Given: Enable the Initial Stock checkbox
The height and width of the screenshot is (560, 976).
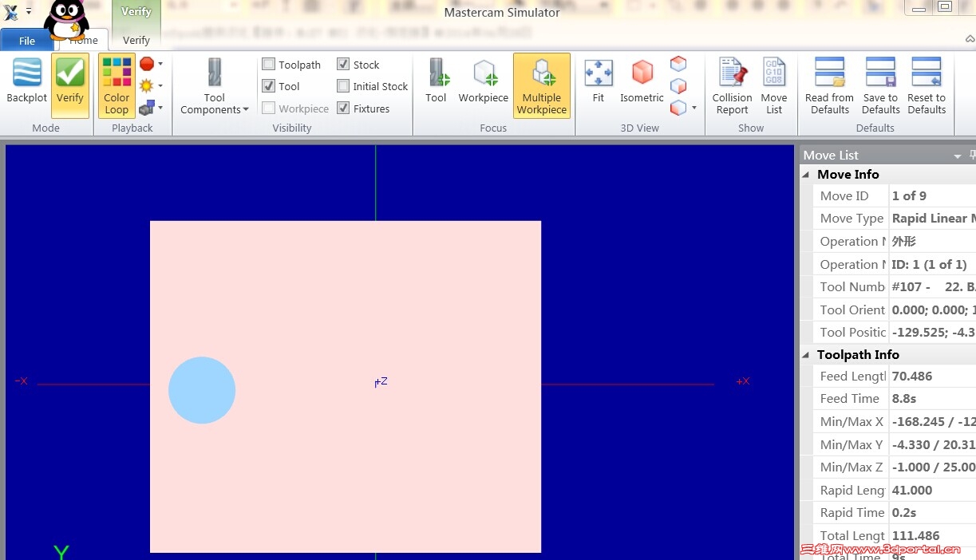Looking at the screenshot, I should coord(343,86).
